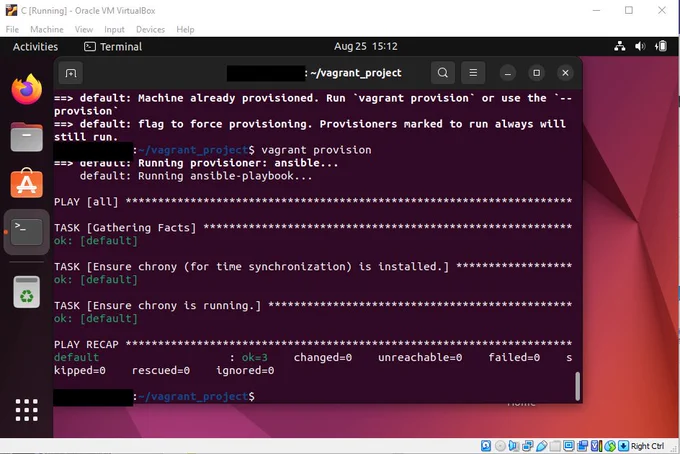
Task: Click VirtualBox shared folders status icon
Action: tap(555, 446)
